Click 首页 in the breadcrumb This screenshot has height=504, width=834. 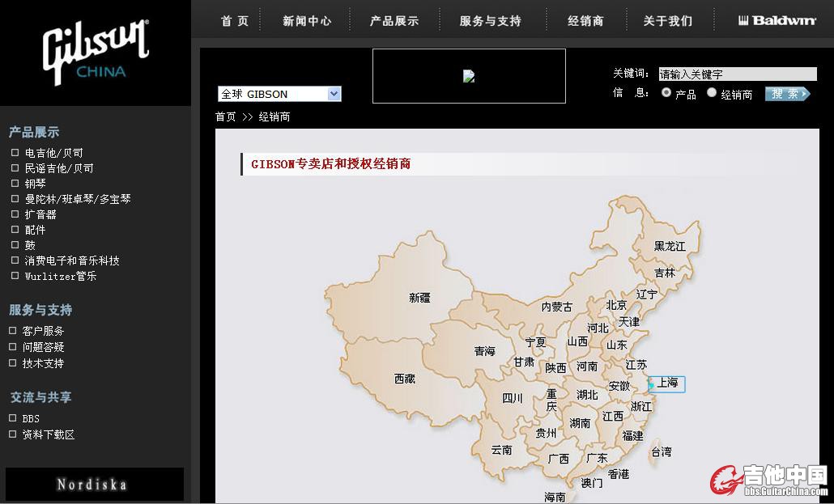coord(226,117)
